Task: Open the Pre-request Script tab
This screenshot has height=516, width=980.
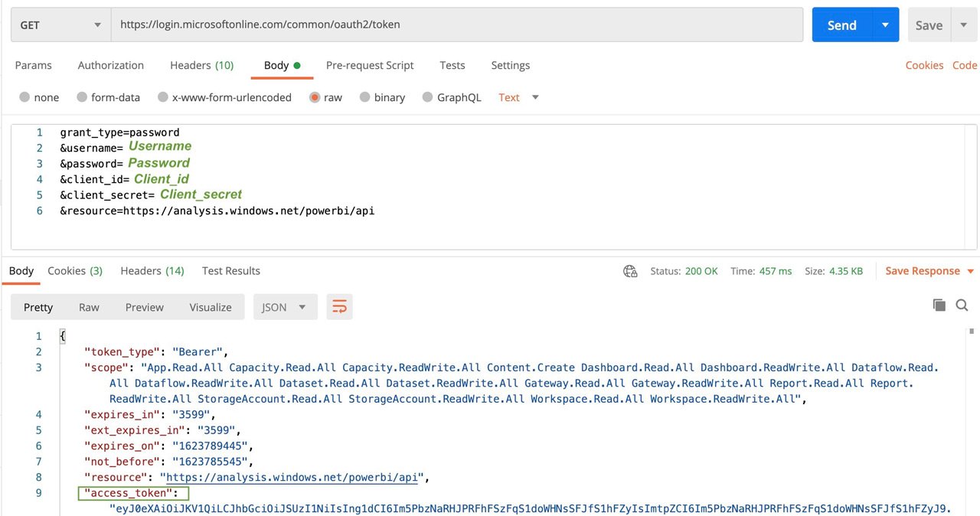Action: [370, 65]
